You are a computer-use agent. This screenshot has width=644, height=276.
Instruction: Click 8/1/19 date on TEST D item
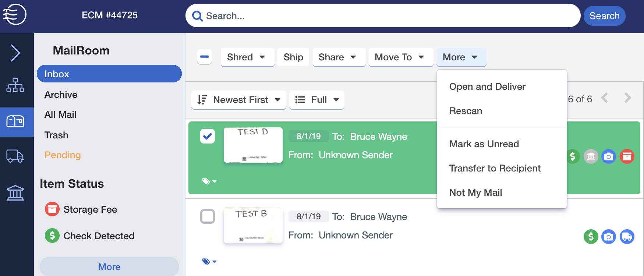(x=308, y=136)
